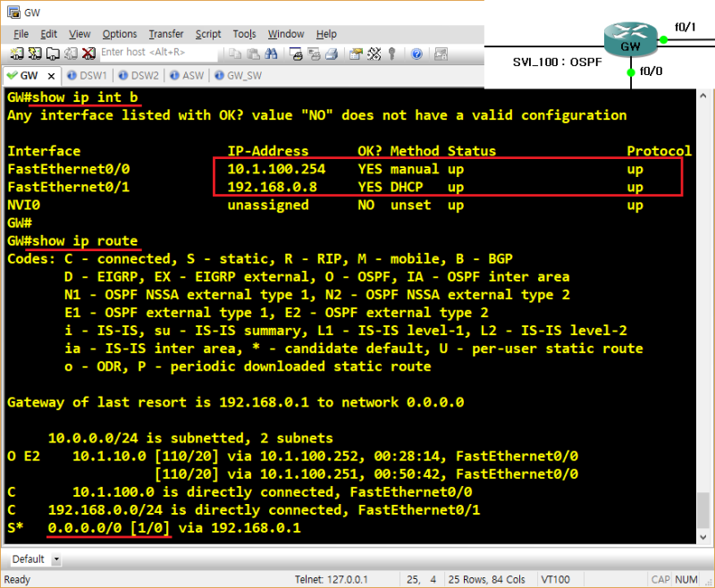Image resolution: width=715 pixels, height=588 pixels.
Task: Click FastEthernet0/0 in interface column
Action: coord(69,169)
